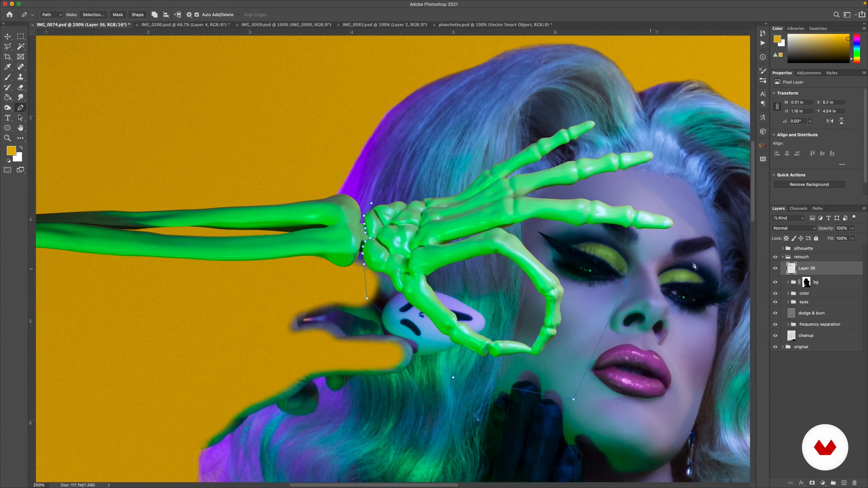Hide the dodge & burn layer
This screenshot has width=868, height=488.
[775, 313]
